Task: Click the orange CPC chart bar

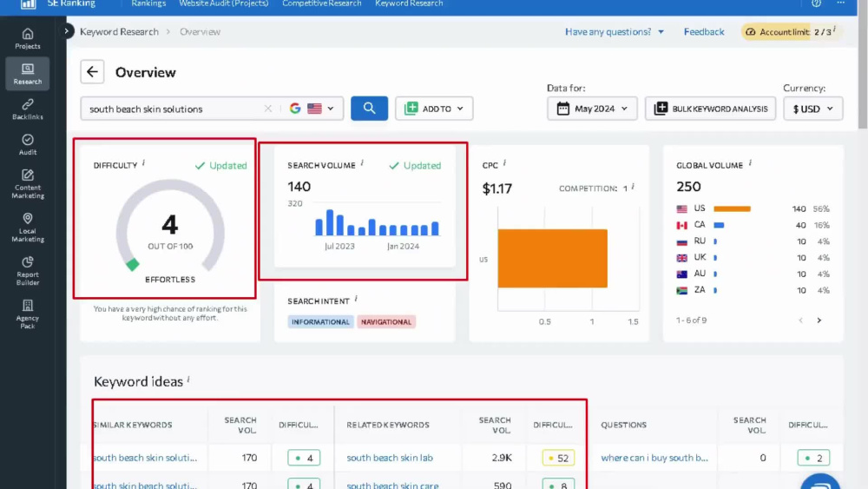Action: point(552,258)
